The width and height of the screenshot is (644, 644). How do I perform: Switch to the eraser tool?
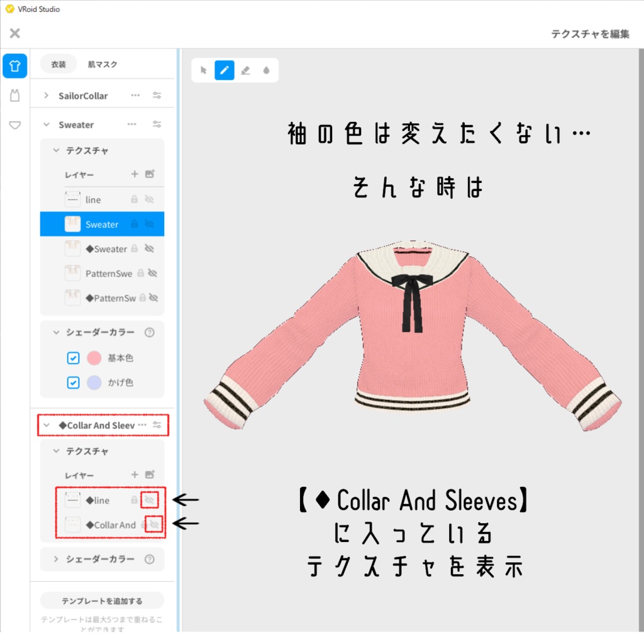pos(245,70)
